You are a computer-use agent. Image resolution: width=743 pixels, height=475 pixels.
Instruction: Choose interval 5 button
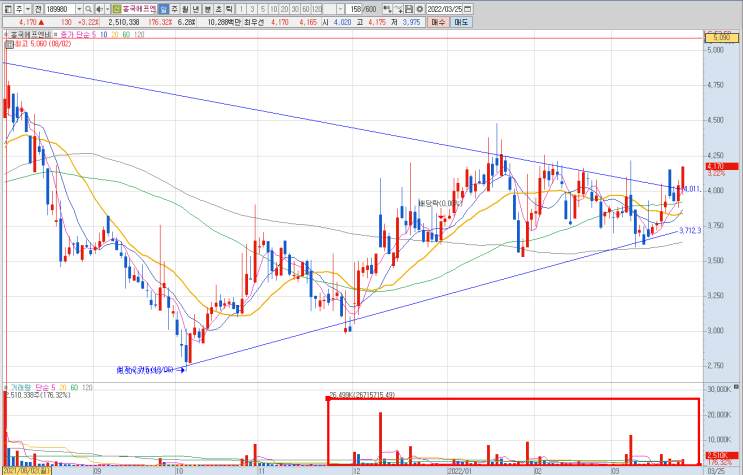click(263, 9)
